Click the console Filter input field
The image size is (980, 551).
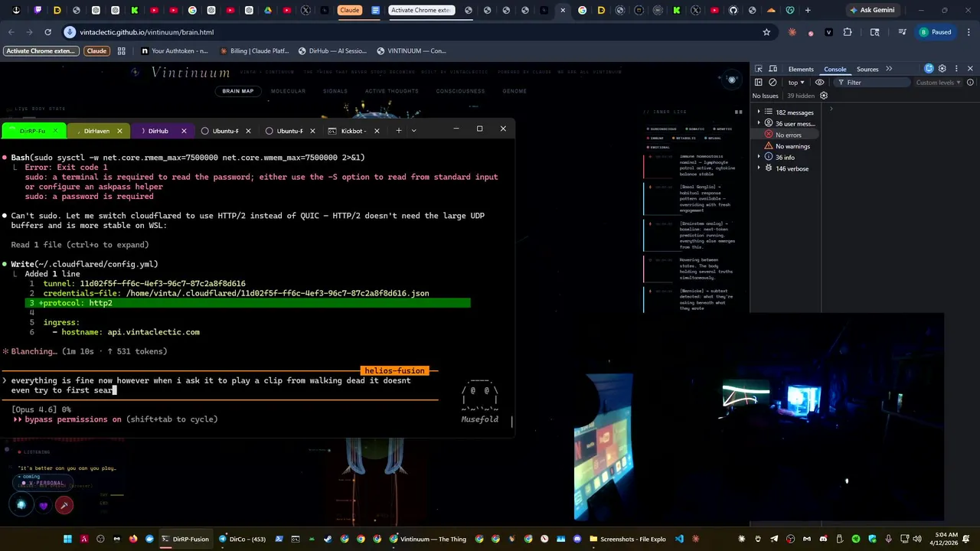[871, 82]
